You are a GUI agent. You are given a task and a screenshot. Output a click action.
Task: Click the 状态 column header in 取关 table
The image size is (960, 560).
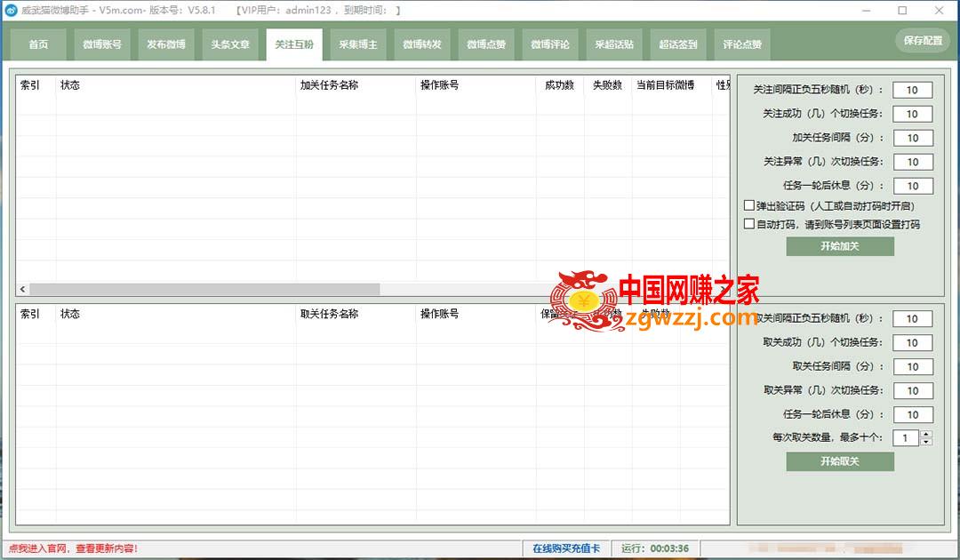coord(70,314)
